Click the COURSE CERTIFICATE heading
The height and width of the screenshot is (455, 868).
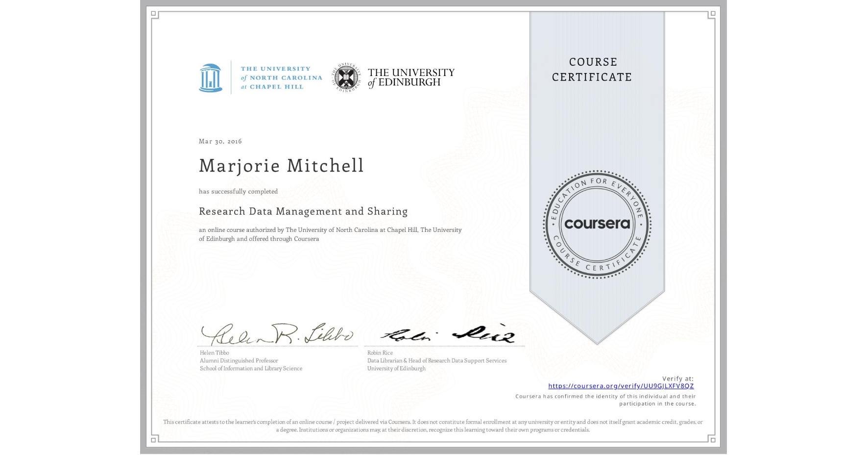592,70
